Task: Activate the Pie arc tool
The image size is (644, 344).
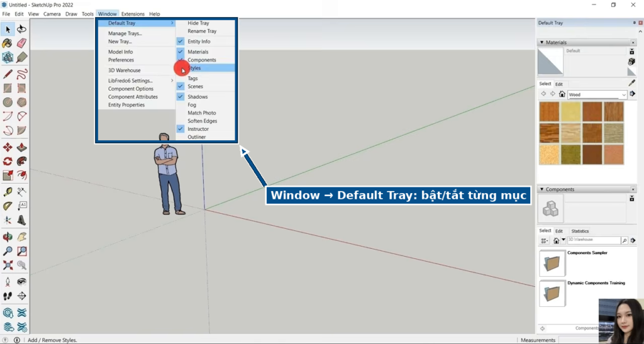Action: coord(22,131)
